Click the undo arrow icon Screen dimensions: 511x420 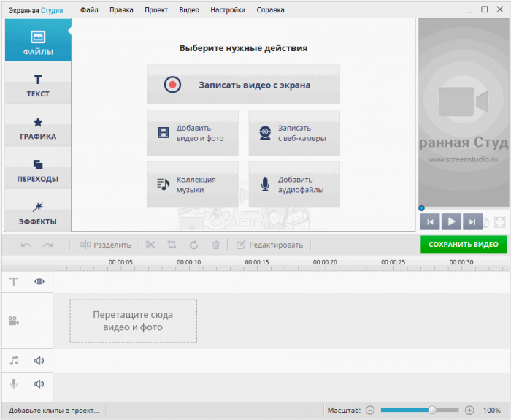click(26, 245)
